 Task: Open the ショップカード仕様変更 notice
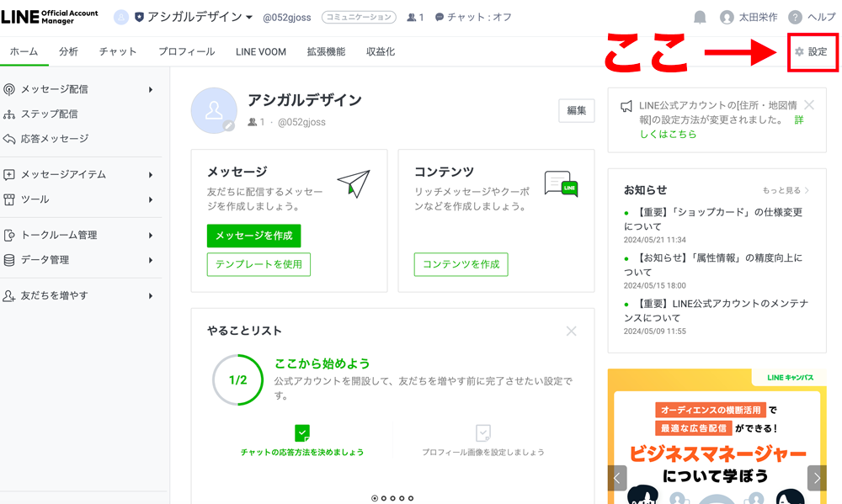[x=713, y=219]
